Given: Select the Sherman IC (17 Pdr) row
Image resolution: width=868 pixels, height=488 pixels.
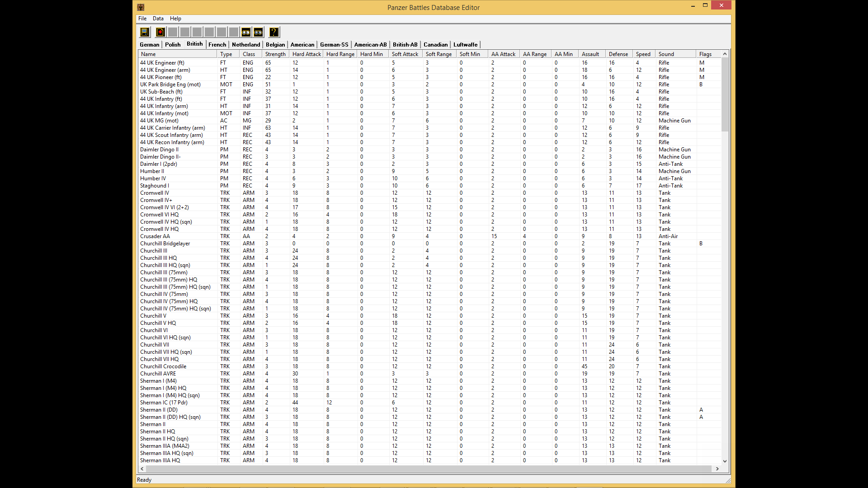Looking at the screenshot, I should 429,403.
